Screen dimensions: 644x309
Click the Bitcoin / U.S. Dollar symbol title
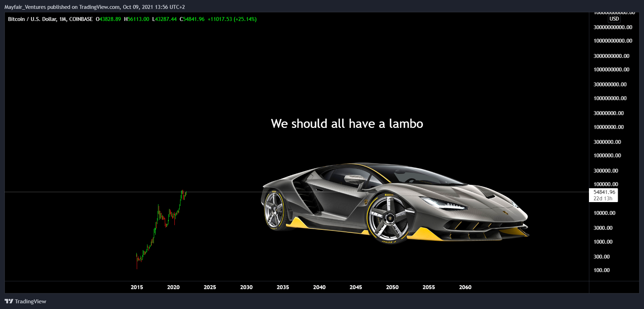pyautogui.click(x=50, y=19)
